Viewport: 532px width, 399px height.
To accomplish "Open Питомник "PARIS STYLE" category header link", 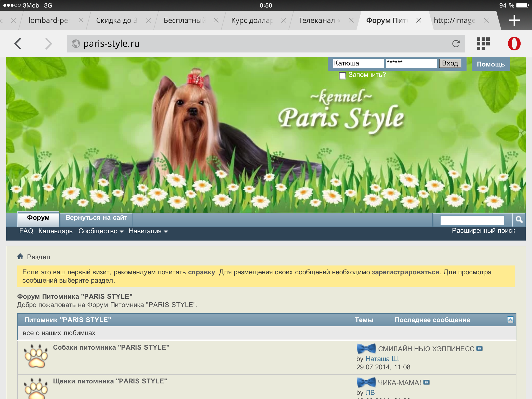I will pyautogui.click(x=68, y=320).
